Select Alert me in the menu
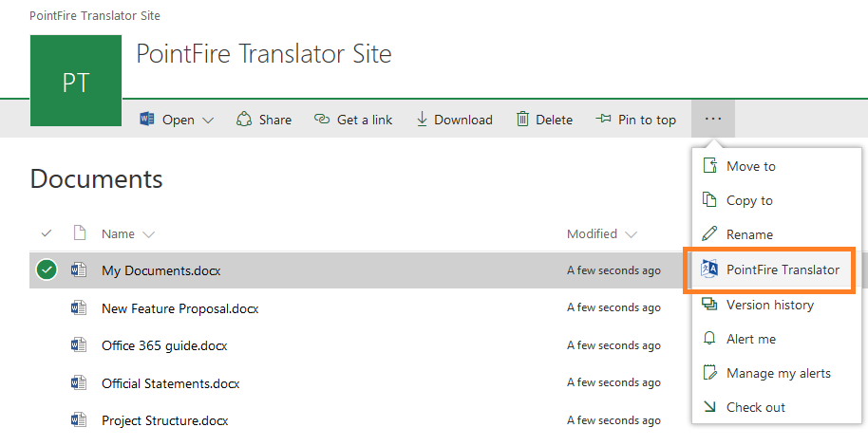Viewport: 868px width, 446px height. coord(777,339)
